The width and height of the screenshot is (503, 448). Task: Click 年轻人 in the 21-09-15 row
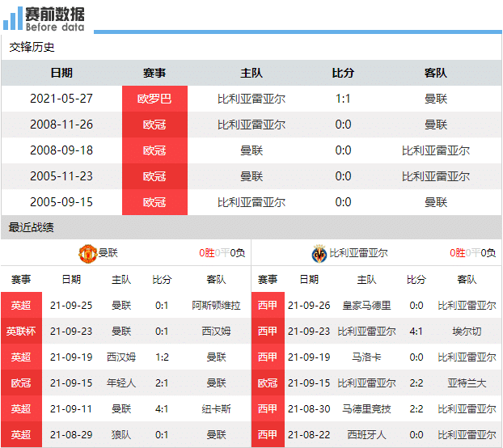(121, 382)
